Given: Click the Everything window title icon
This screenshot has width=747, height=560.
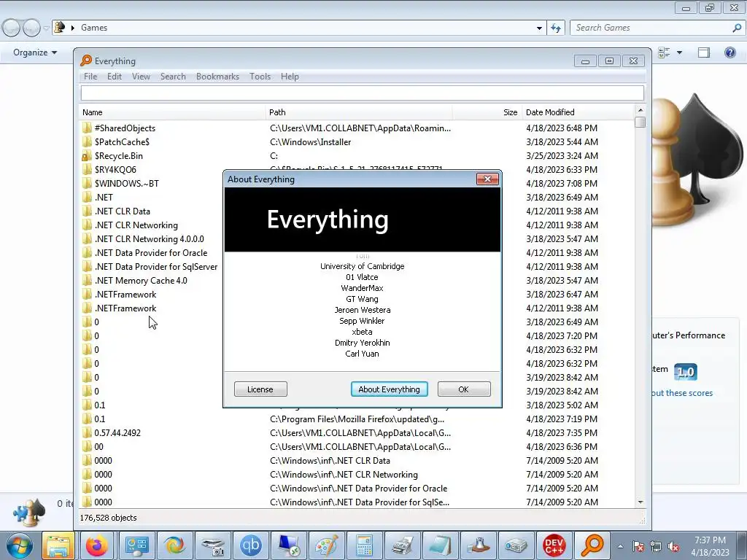Looking at the screenshot, I should coord(86,61).
